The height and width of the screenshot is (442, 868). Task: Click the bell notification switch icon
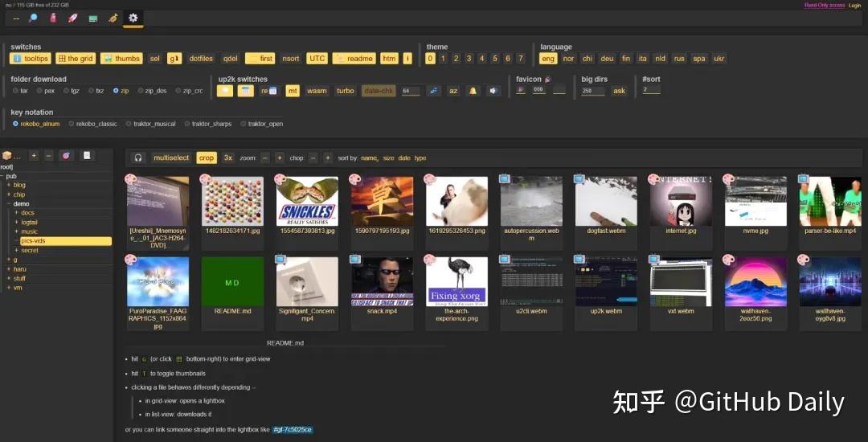tap(473, 91)
